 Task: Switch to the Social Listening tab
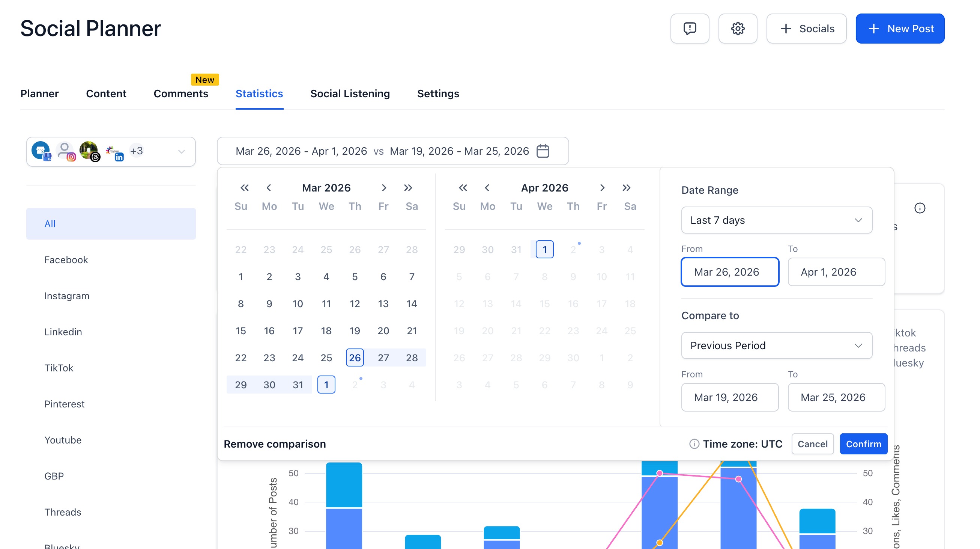click(350, 94)
